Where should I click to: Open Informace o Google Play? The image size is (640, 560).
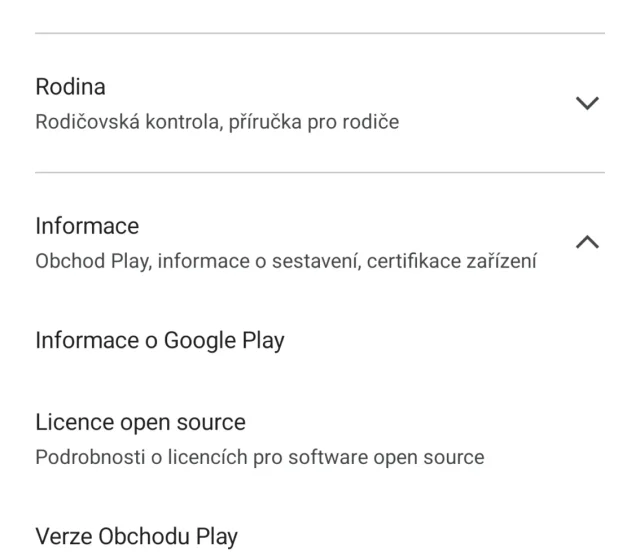point(160,341)
